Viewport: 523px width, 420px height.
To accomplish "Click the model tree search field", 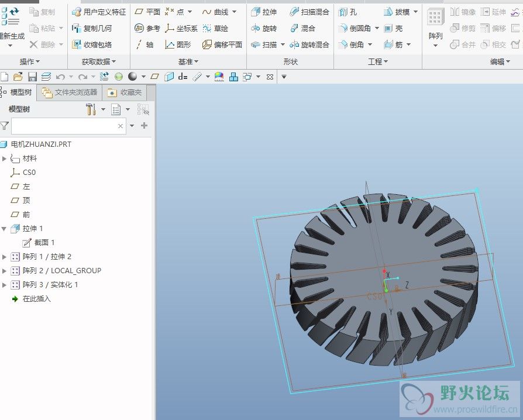I will point(68,126).
